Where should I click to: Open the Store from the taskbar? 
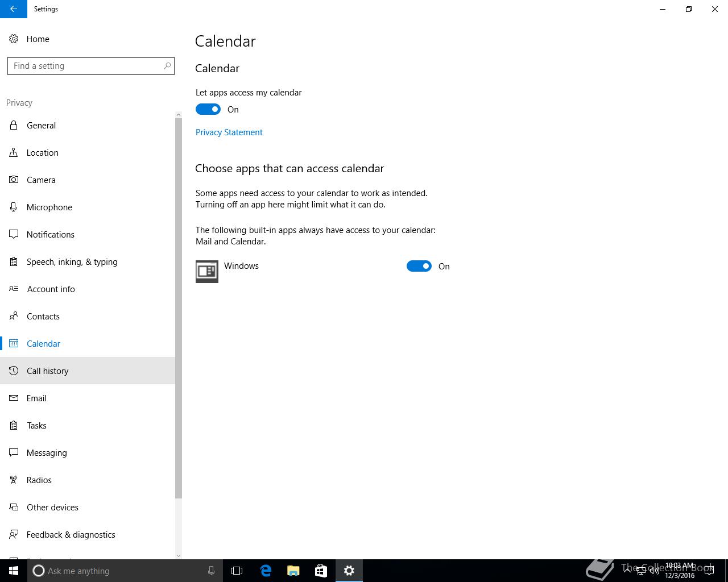pos(321,571)
